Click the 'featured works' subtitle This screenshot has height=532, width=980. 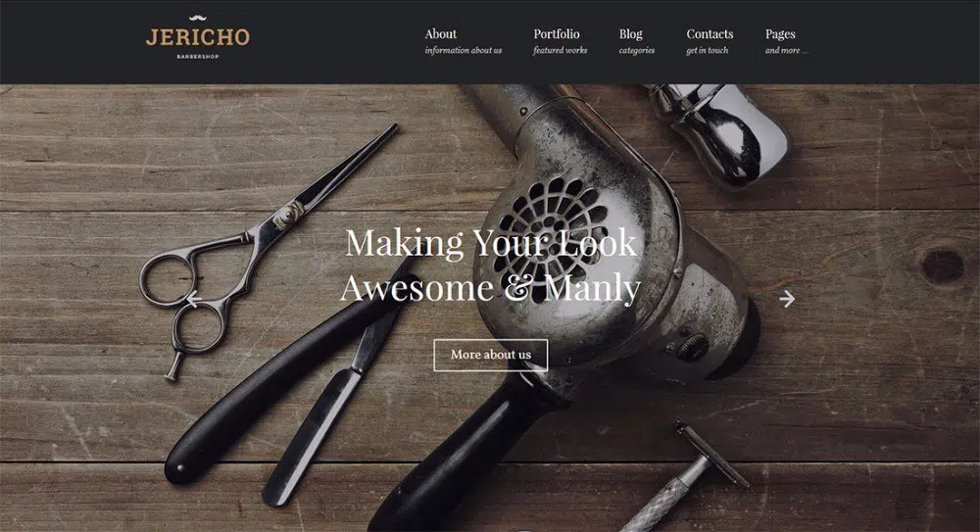pos(560,50)
